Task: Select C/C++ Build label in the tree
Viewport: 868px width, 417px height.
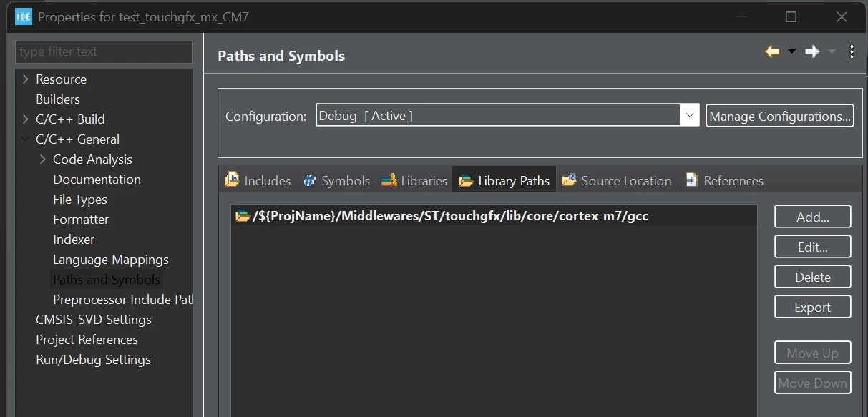Action: click(x=70, y=119)
